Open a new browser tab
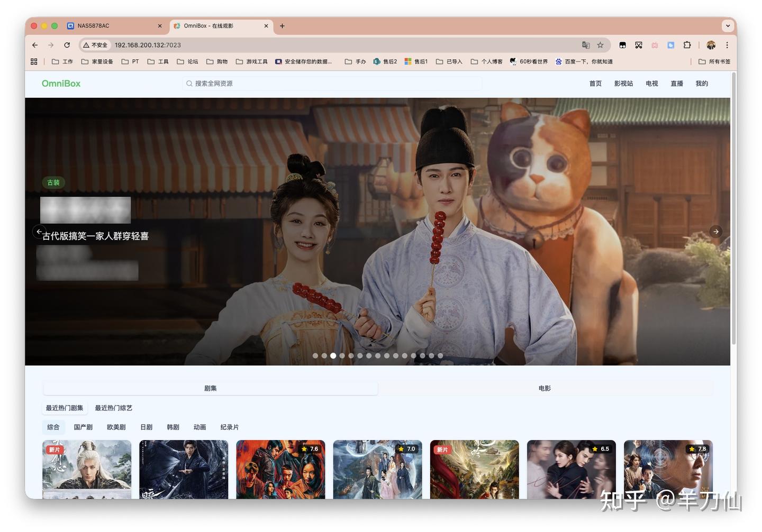 tap(282, 26)
